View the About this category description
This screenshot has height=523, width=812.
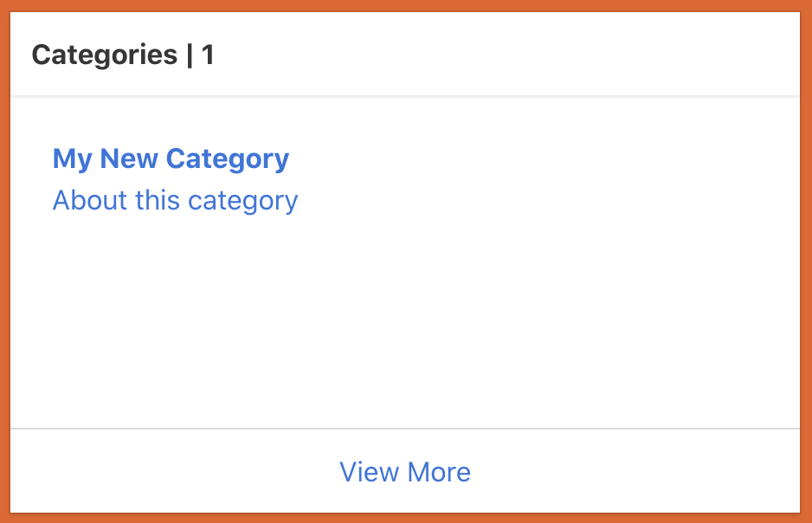tap(175, 201)
